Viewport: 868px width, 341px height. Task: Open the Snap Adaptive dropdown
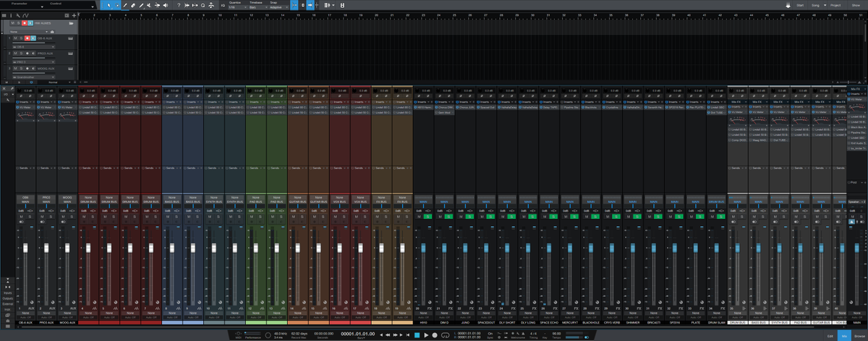(x=278, y=7)
